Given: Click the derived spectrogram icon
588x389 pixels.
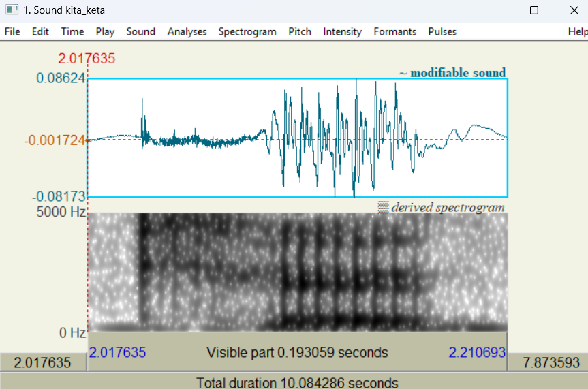Looking at the screenshot, I should pyautogui.click(x=383, y=207).
